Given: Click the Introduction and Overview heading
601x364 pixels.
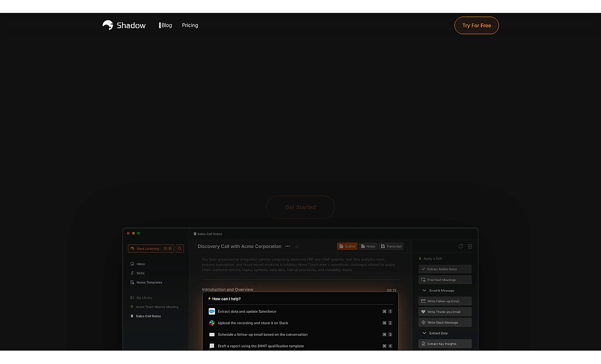Looking at the screenshot, I should coord(227,290).
